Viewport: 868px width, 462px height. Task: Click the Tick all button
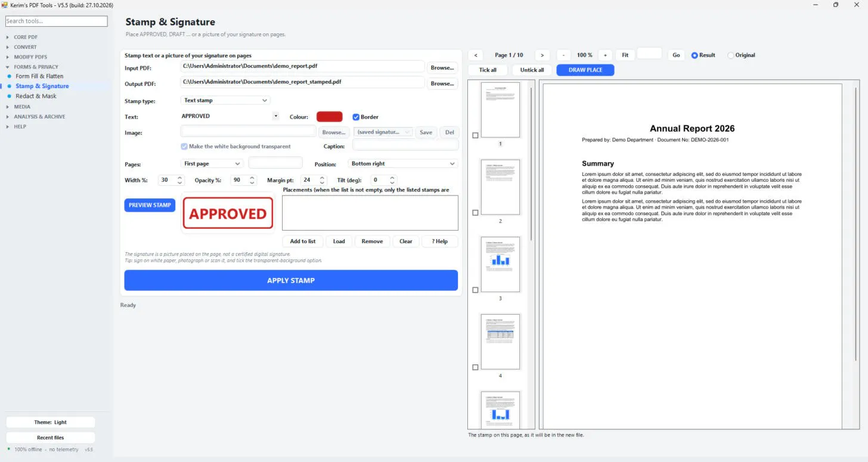[488, 70]
